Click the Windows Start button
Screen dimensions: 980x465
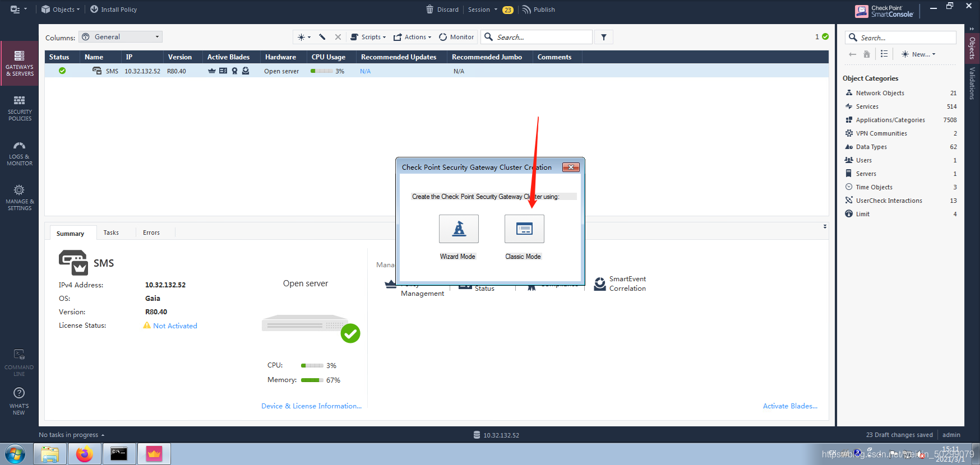click(16, 454)
